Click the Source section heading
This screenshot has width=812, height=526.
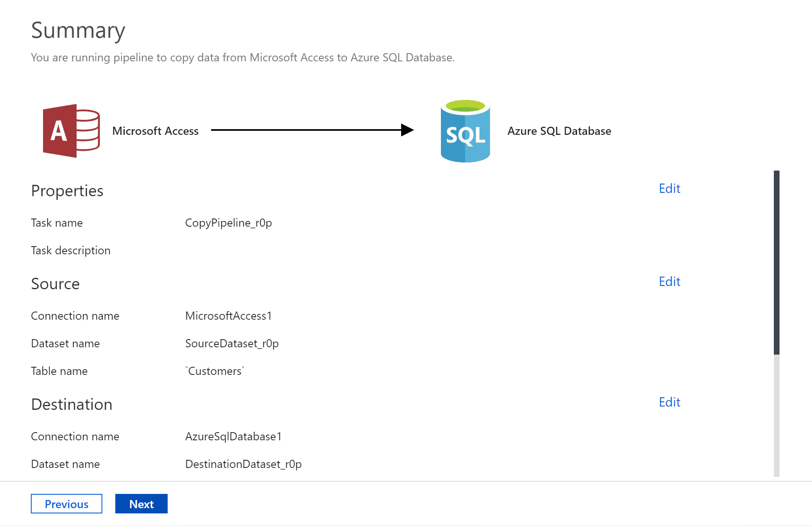(55, 284)
